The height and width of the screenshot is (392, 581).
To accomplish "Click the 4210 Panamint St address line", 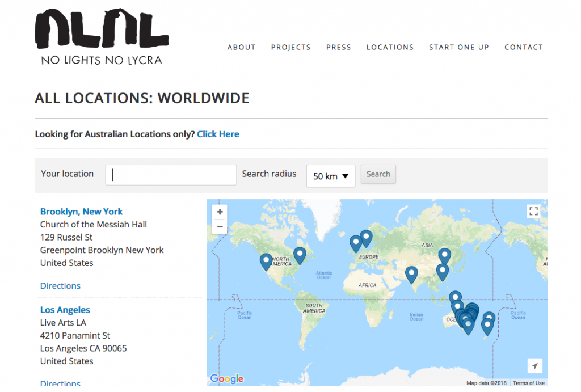I will (x=75, y=336).
